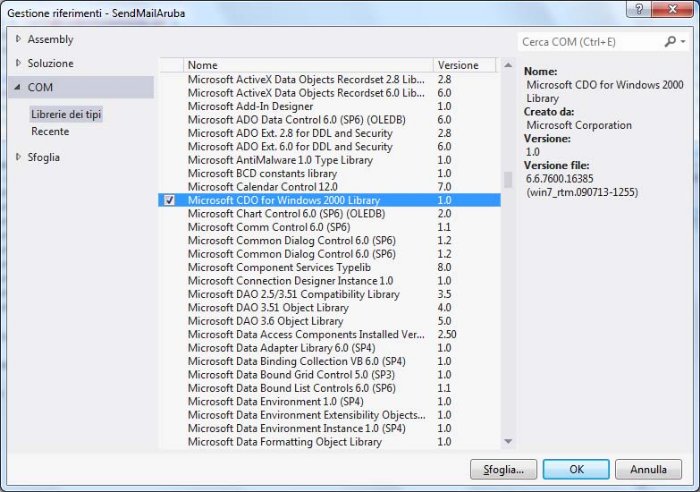Select Microsoft Chart Control 6.0 (SP6) row
This screenshot has height=492, width=700.
329,213
